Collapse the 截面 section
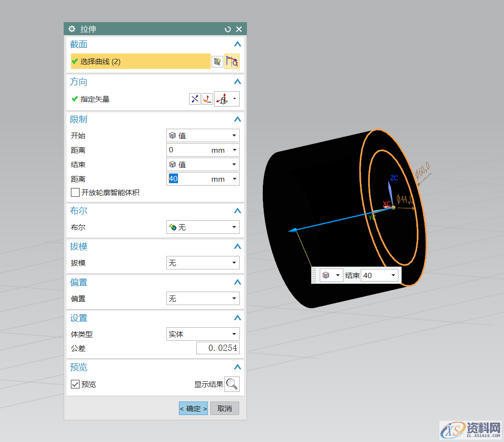This screenshot has height=442, width=504. tap(237, 44)
